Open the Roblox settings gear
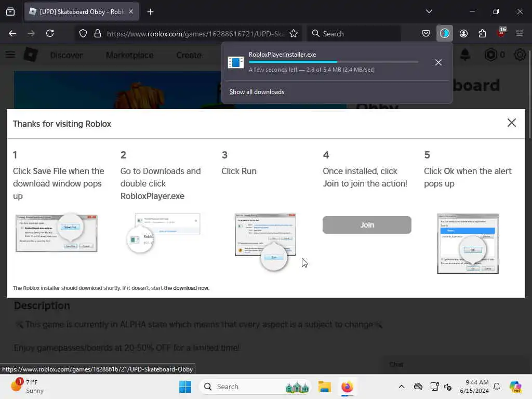 (x=520, y=55)
